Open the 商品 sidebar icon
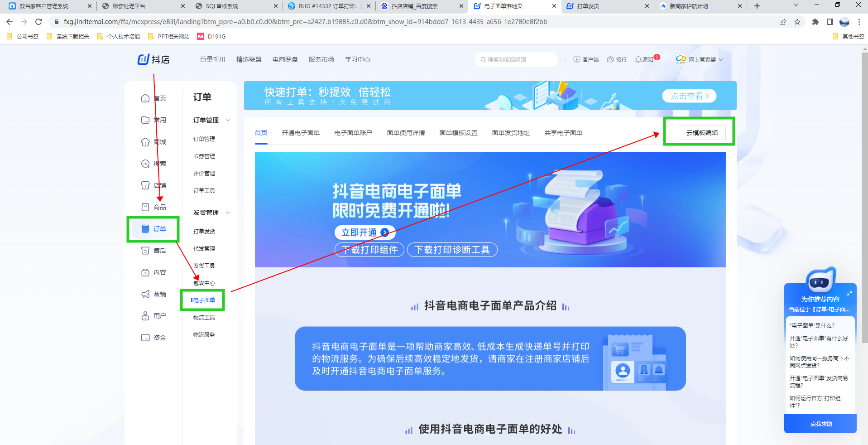The image size is (868, 445). click(x=145, y=207)
